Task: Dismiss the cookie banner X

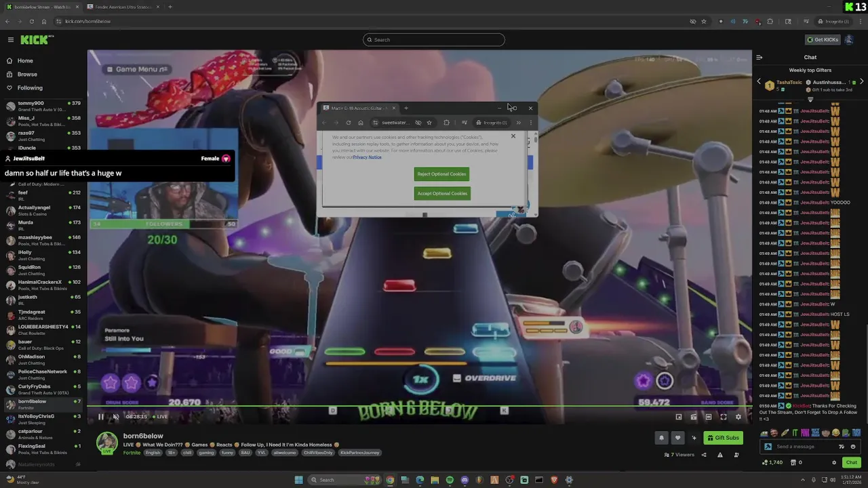Action: click(513, 136)
